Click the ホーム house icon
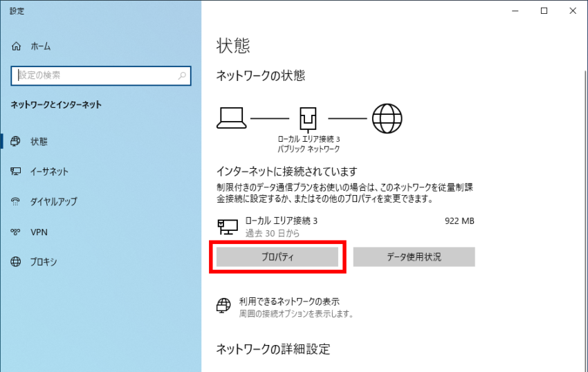588x372 pixels. tap(16, 46)
